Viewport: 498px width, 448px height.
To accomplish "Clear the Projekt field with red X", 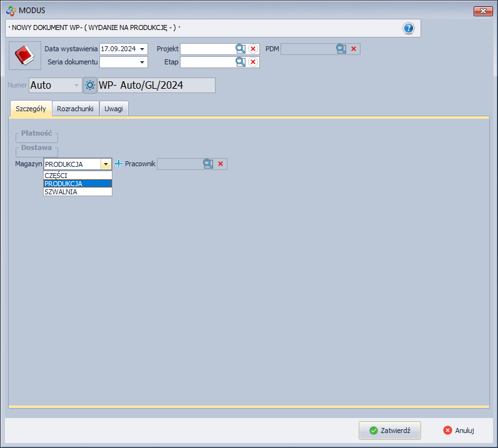I will pos(253,49).
